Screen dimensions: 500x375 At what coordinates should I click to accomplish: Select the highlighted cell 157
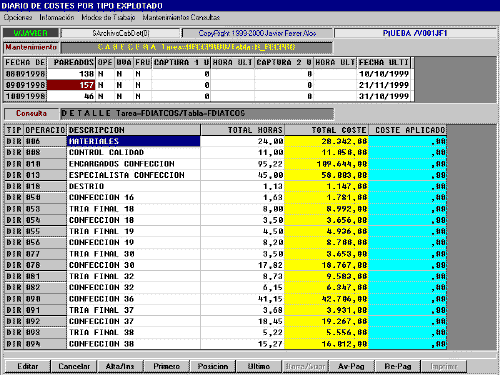(71, 85)
